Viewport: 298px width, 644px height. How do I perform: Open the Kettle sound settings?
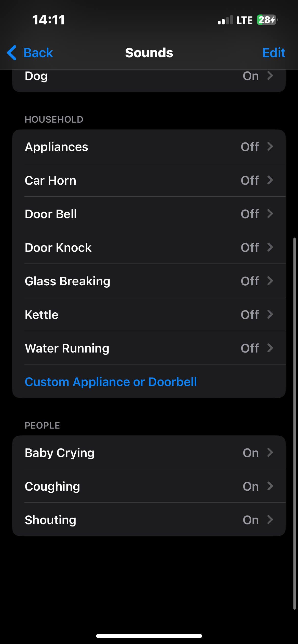[x=42, y=315]
